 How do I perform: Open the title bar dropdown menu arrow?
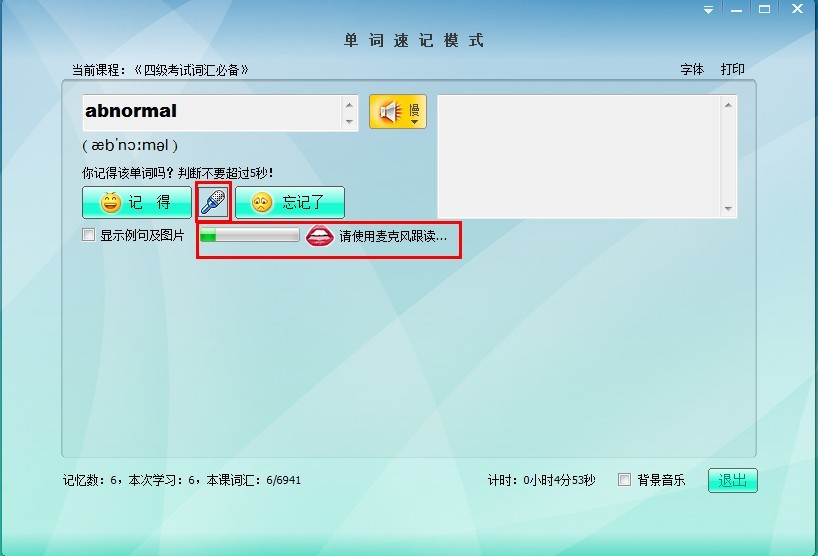click(708, 9)
